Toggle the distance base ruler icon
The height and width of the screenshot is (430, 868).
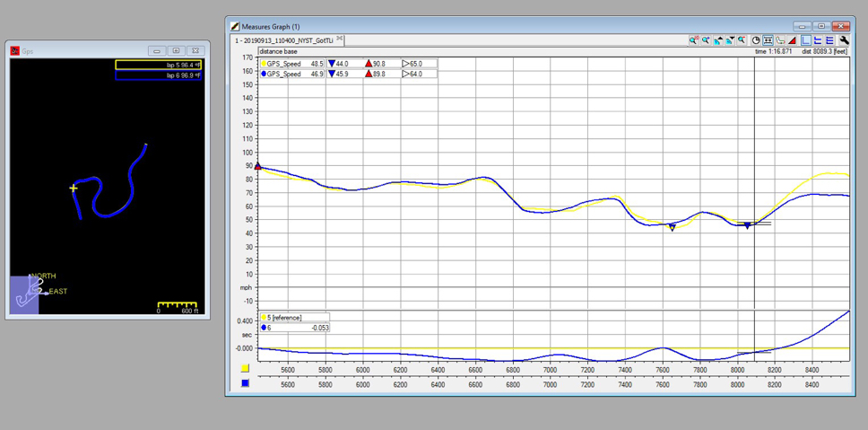pyautogui.click(x=768, y=40)
